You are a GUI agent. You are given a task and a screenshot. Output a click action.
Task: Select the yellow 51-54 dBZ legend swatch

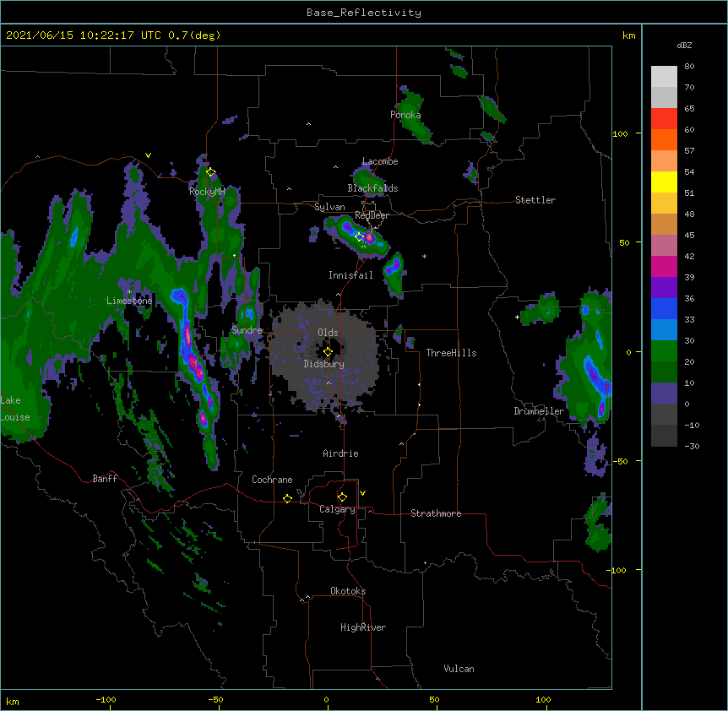click(x=664, y=182)
